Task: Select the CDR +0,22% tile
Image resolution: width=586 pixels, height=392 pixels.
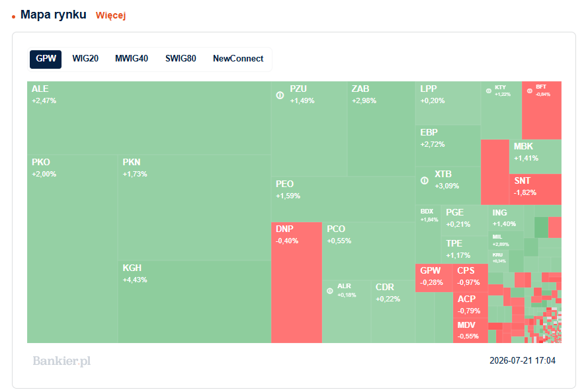Action: pyautogui.click(x=393, y=311)
